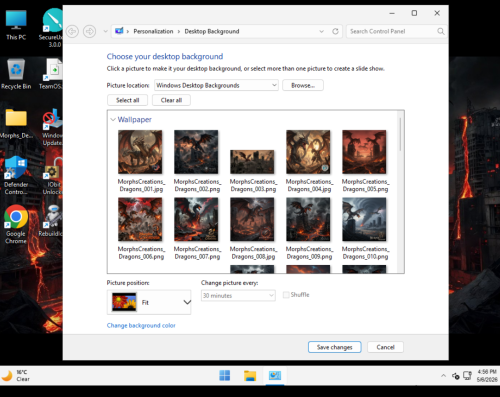Click the Select all button
This screenshot has height=397, width=500.
click(127, 100)
